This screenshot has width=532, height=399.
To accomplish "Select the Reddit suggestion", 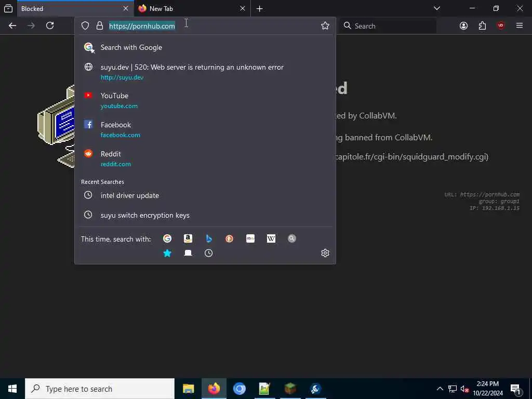I will tap(205, 159).
